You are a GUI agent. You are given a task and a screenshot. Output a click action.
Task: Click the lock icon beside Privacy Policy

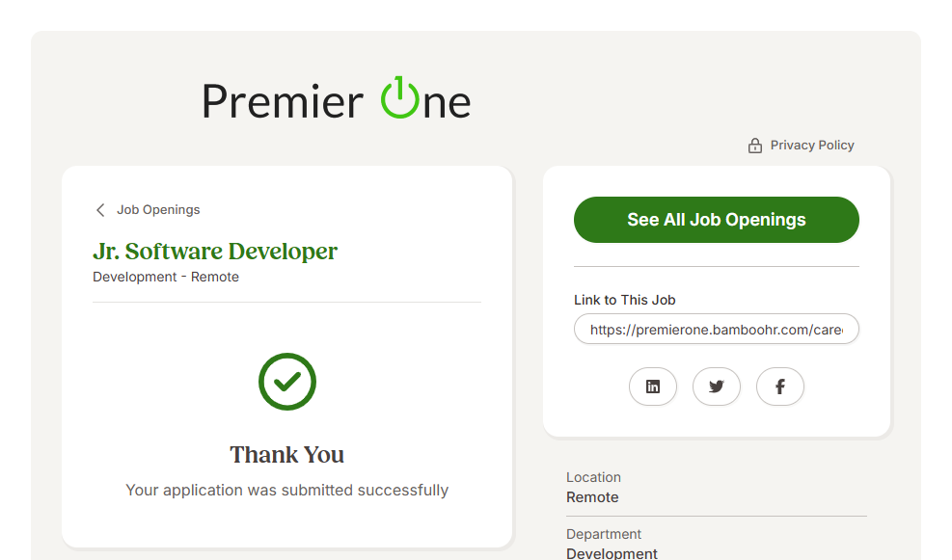[755, 146]
